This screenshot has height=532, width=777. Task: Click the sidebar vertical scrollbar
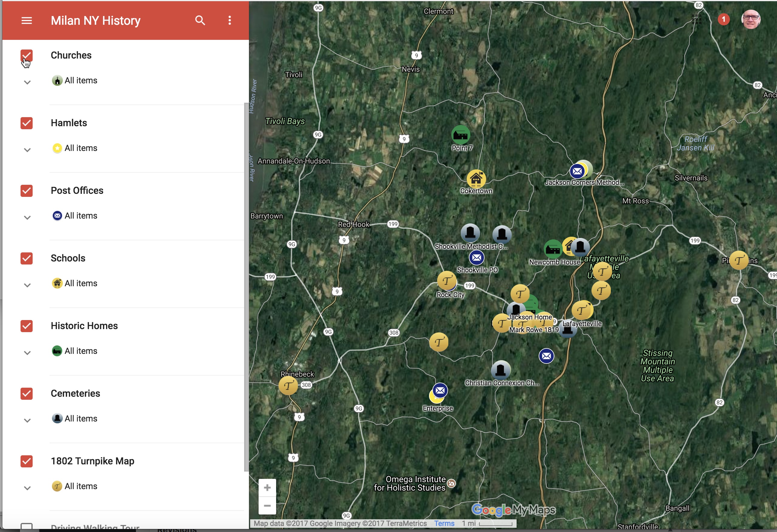[x=247, y=287]
